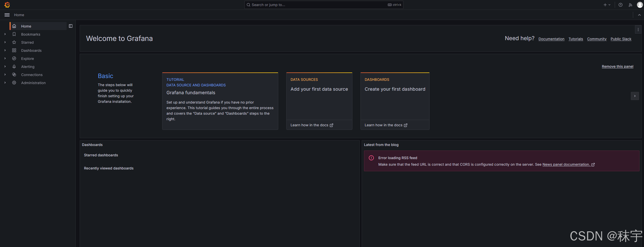Open the hamburger menu toggle
The height and width of the screenshot is (247, 644).
coord(7,15)
